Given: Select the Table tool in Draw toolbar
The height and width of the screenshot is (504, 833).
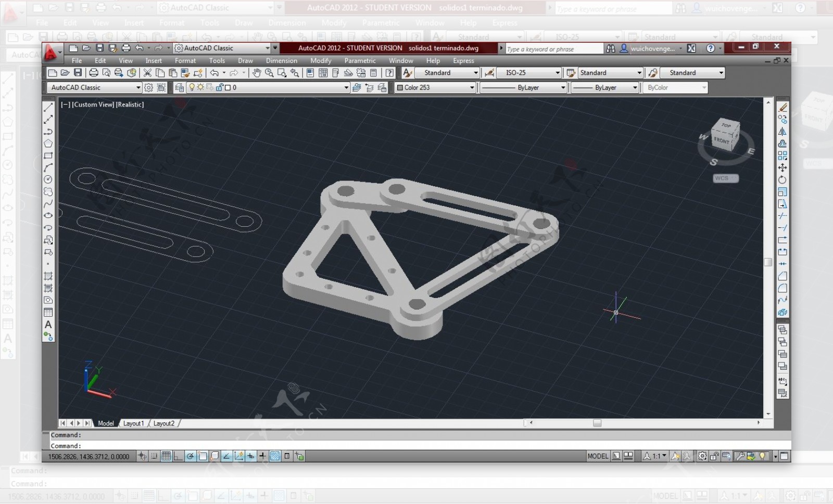Looking at the screenshot, I should tap(48, 313).
